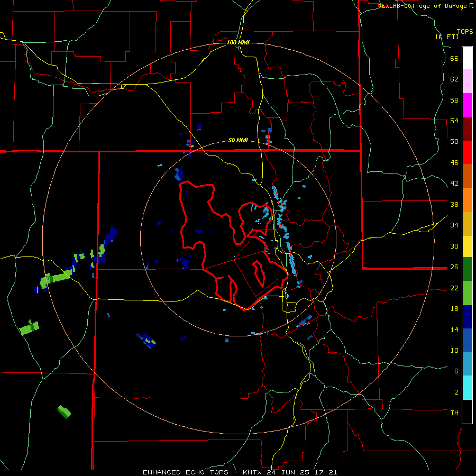Click the '50 NMI' range ring label
476x476 pixels.
tap(238, 140)
